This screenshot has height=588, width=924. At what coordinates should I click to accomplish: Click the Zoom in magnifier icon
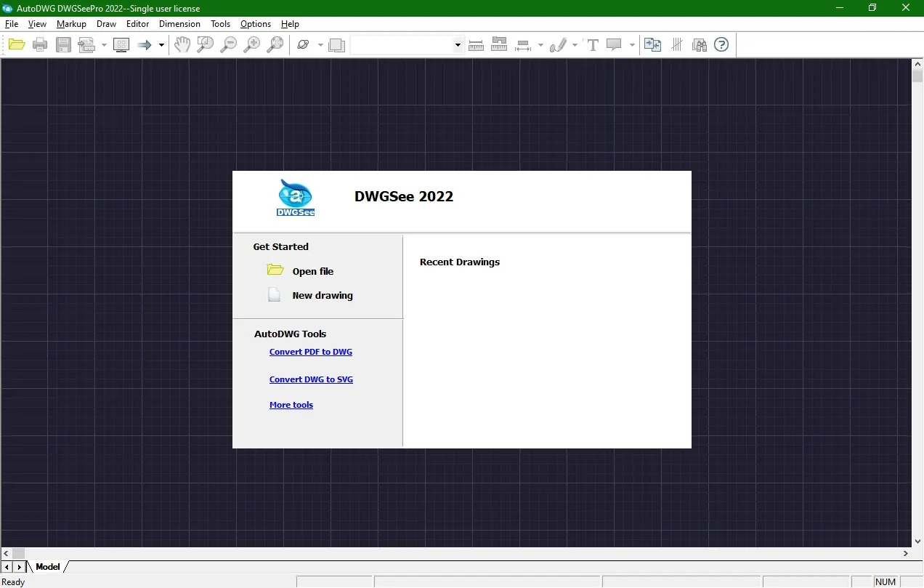point(252,45)
